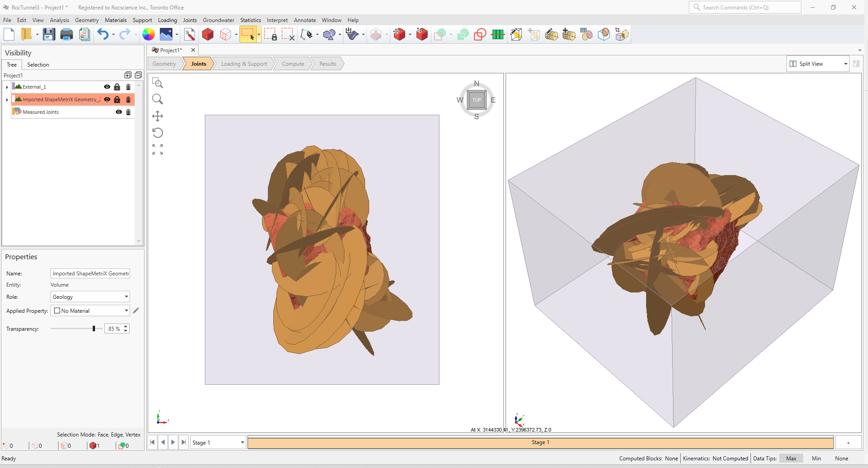Open the Statistics menu
This screenshot has width=868, height=468.
(250, 20)
